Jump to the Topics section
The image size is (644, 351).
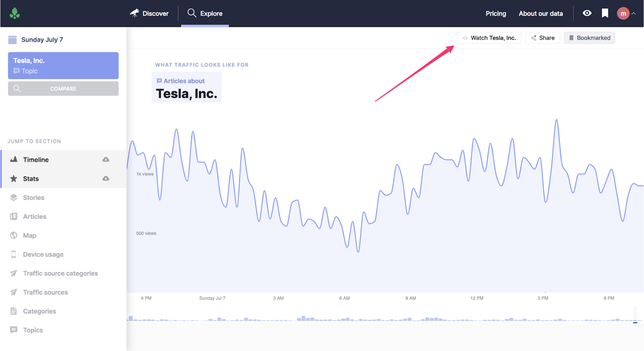coord(64,330)
